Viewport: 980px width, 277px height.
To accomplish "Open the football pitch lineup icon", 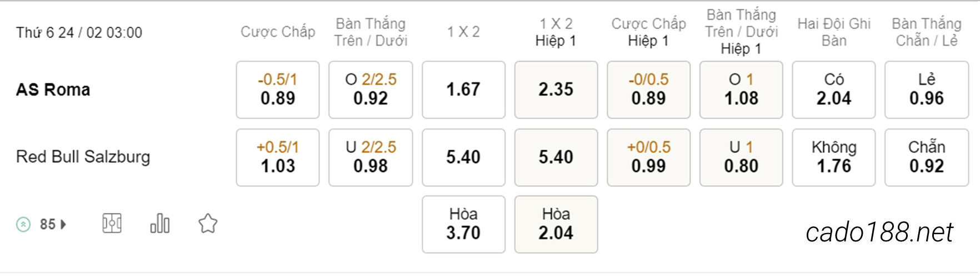I will pos(112,224).
